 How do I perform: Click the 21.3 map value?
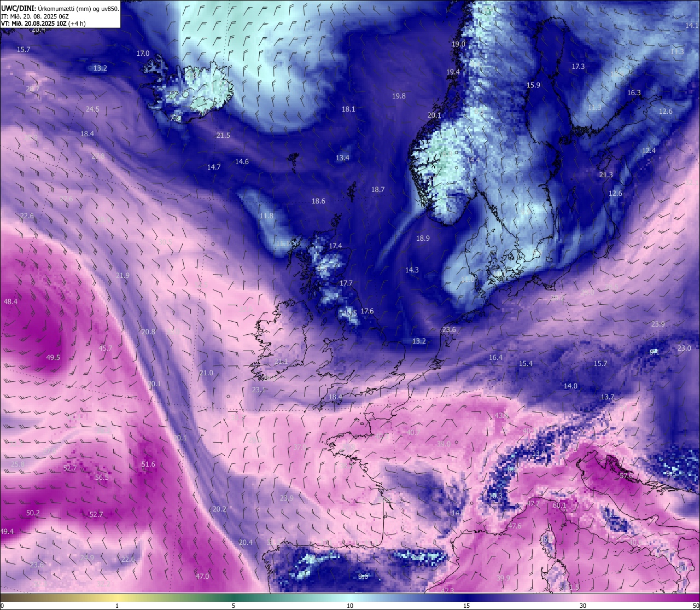pos(606,175)
